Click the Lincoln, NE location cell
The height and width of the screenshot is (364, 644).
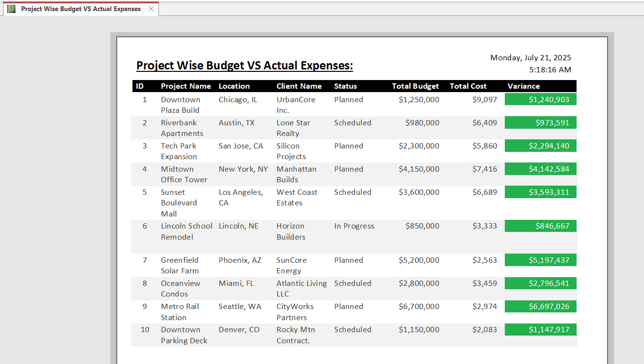[238, 226]
